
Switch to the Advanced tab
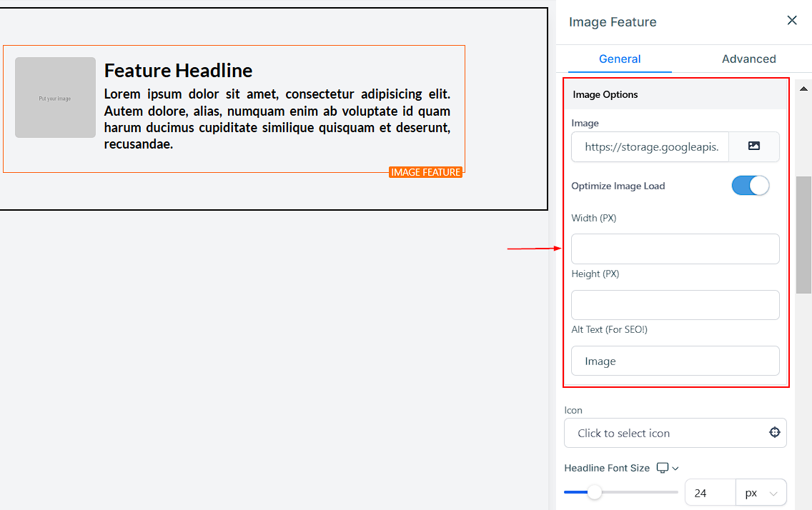click(x=748, y=59)
